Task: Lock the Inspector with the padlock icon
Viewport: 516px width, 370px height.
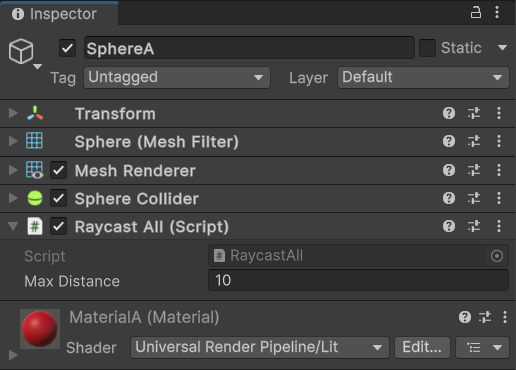Action: click(476, 13)
